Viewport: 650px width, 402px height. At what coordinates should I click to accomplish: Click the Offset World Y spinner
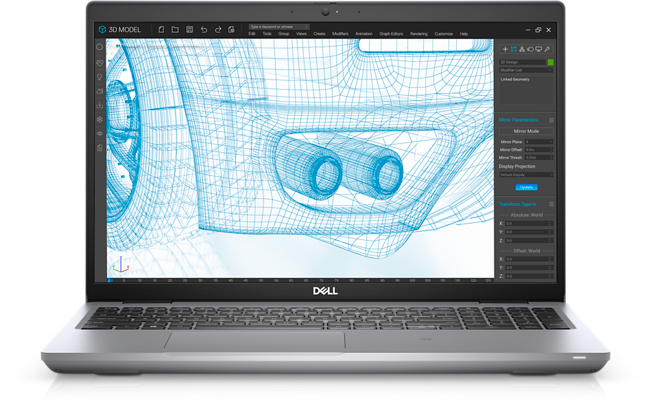point(550,268)
